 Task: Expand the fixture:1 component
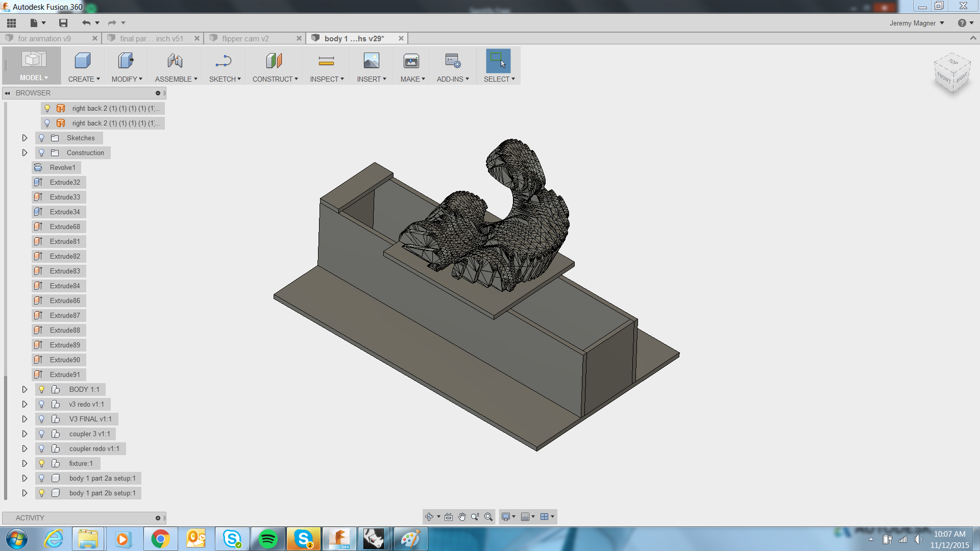tap(24, 463)
